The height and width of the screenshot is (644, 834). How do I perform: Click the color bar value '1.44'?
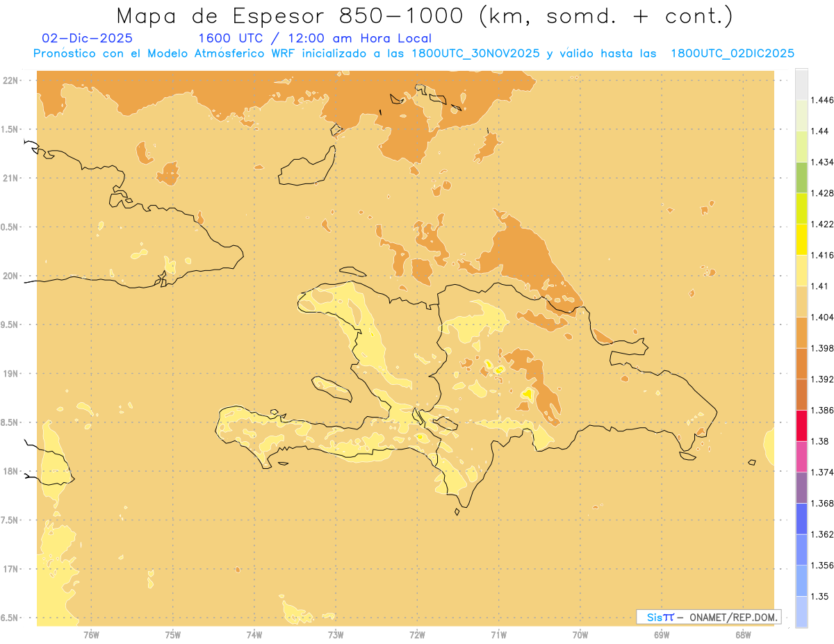[821, 131]
